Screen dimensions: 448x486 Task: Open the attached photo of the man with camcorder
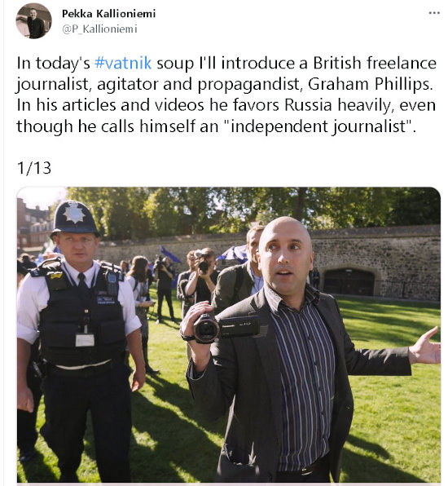pyautogui.click(x=229, y=335)
